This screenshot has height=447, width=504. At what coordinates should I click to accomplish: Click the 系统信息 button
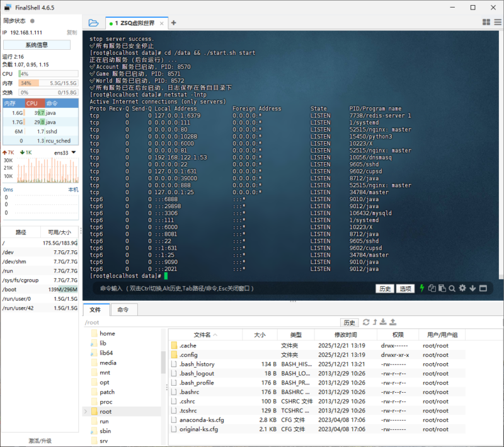pos(37,45)
